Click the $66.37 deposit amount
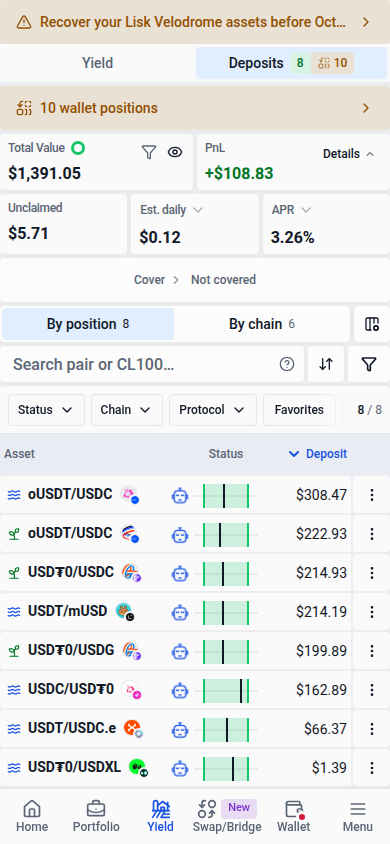Viewport: 390px width, 844px height. tap(325, 729)
